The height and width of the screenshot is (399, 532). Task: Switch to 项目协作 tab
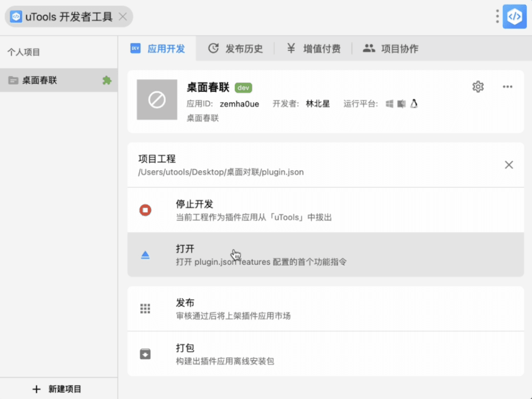click(391, 48)
